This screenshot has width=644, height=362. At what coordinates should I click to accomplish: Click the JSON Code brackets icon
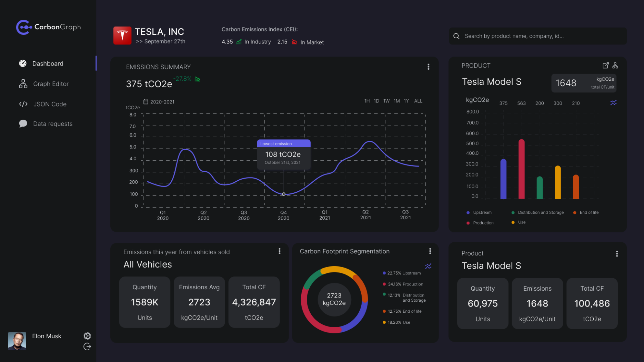click(23, 104)
